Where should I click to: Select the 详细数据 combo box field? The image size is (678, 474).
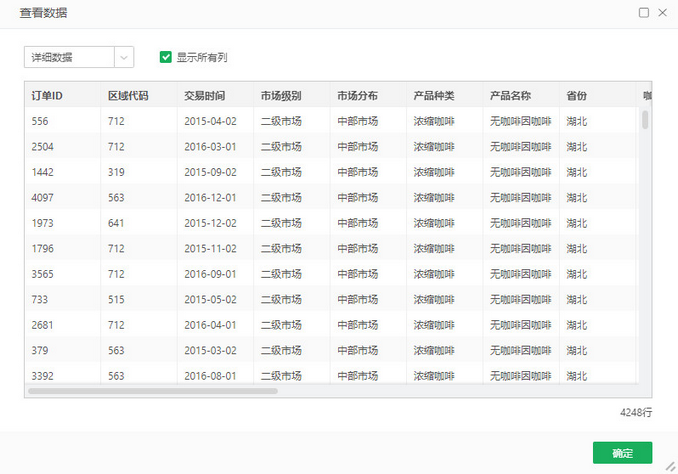(69, 57)
